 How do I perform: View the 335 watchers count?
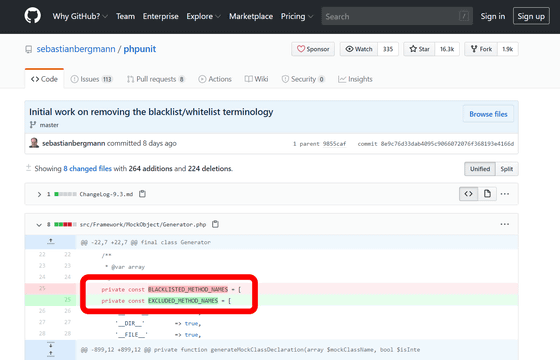click(x=388, y=49)
